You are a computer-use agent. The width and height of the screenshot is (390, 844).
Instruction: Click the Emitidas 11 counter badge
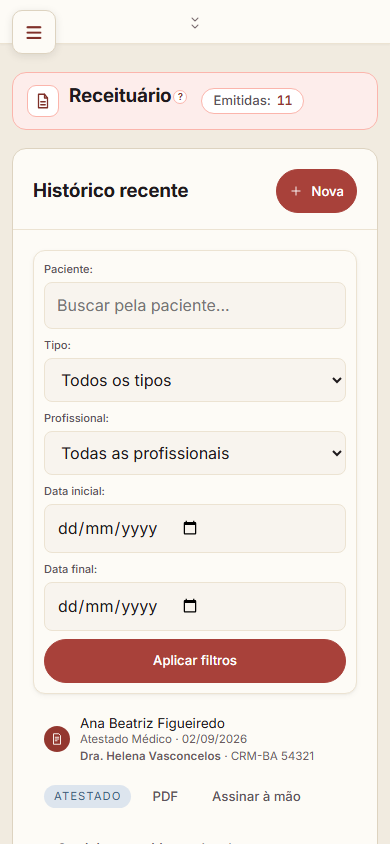point(252,101)
